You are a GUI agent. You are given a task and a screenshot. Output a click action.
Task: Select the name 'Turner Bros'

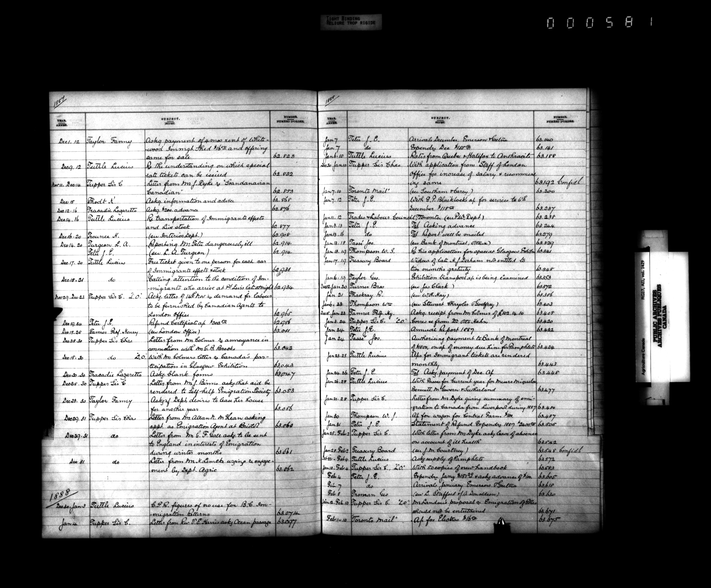(367, 286)
